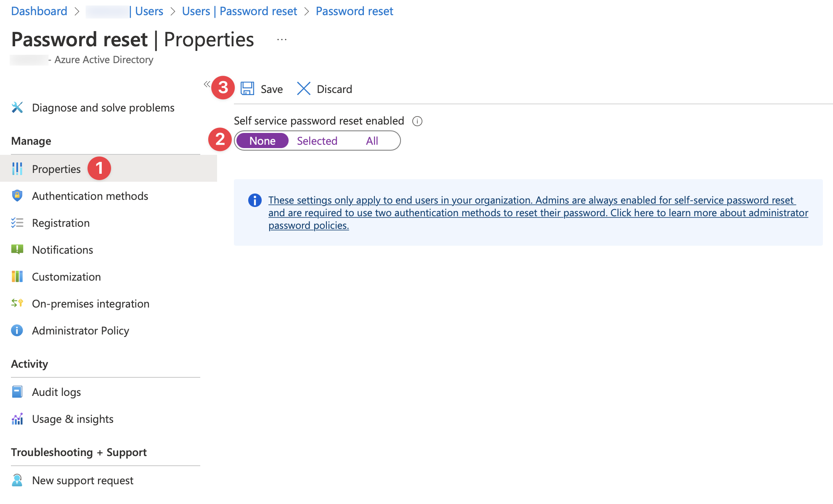Click info icon beside Self service password reset
Screen dimensions: 833x504
[417, 121]
